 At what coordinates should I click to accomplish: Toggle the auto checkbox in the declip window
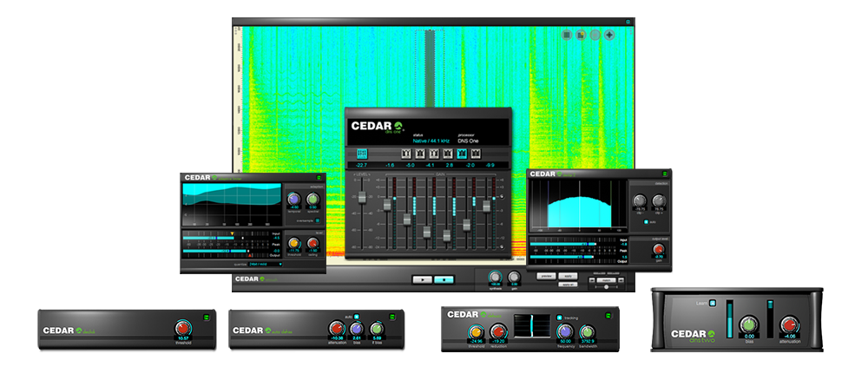tap(646, 221)
